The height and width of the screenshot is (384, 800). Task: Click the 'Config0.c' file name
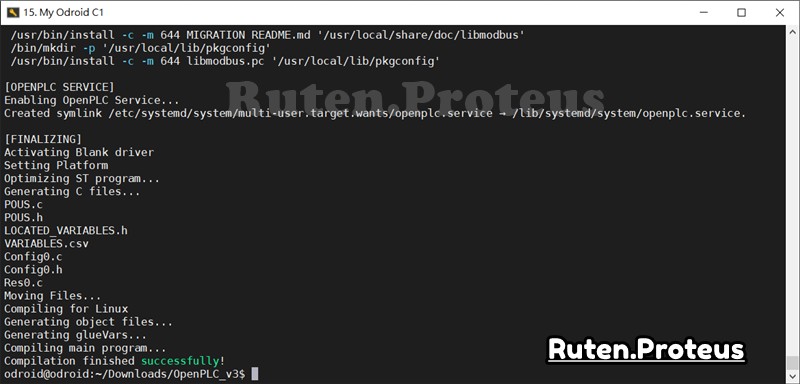[33, 257]
